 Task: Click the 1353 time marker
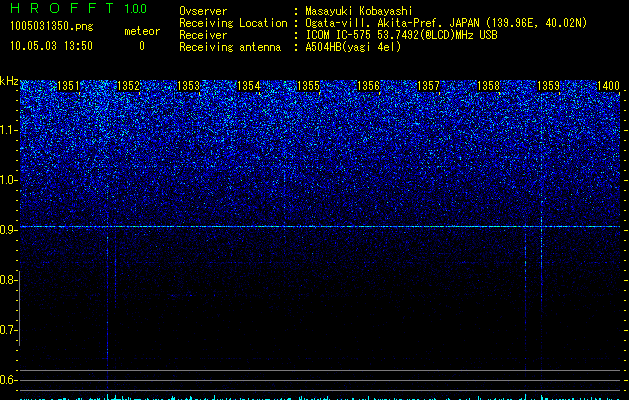[x=189, y=86]
